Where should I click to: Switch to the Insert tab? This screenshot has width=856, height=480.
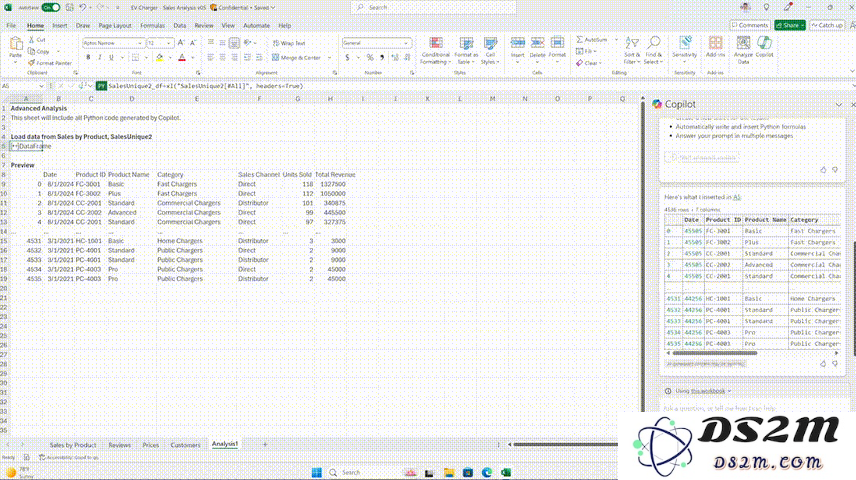pyautogui.click(x=60, y=26)
